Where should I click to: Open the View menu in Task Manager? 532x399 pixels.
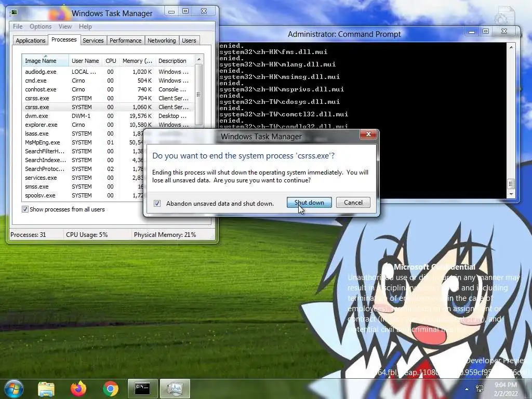[x=65, y=26]
